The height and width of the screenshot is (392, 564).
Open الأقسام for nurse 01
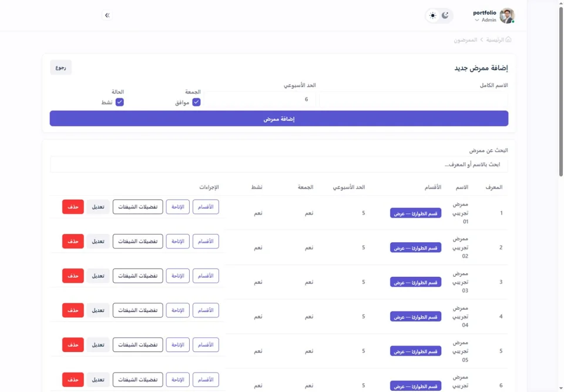tap(206, 207)
